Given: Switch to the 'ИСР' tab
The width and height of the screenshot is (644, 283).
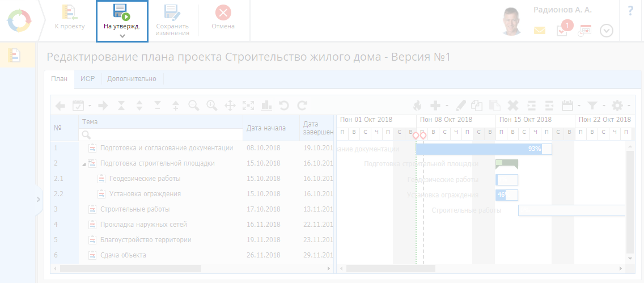Looking at the screenshot, I should 87,79.
